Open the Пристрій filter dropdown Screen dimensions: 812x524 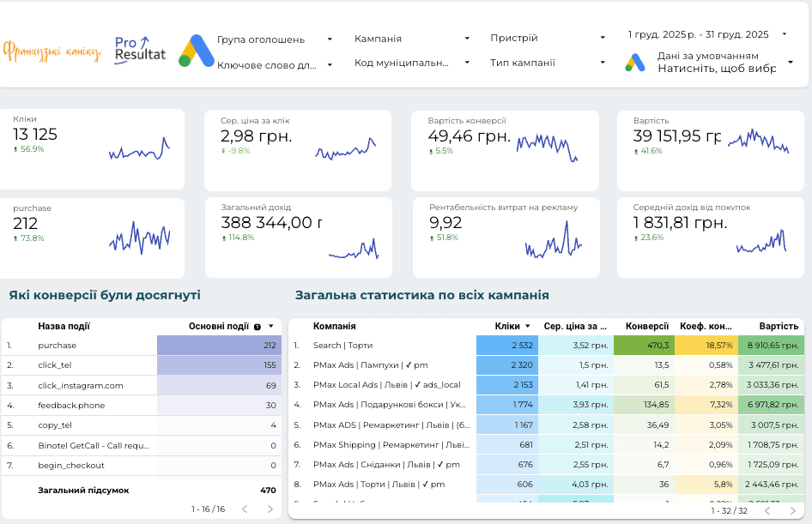click(x=548, y=38)
